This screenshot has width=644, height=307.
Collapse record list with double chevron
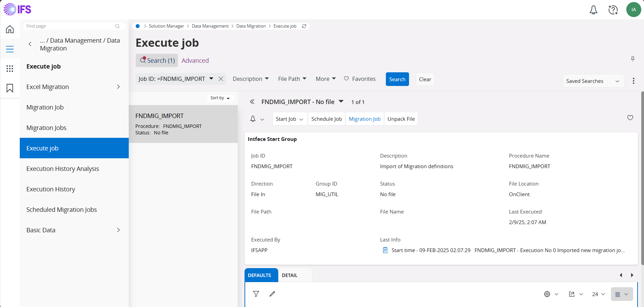pyautogui.click(x=252, y=102)
